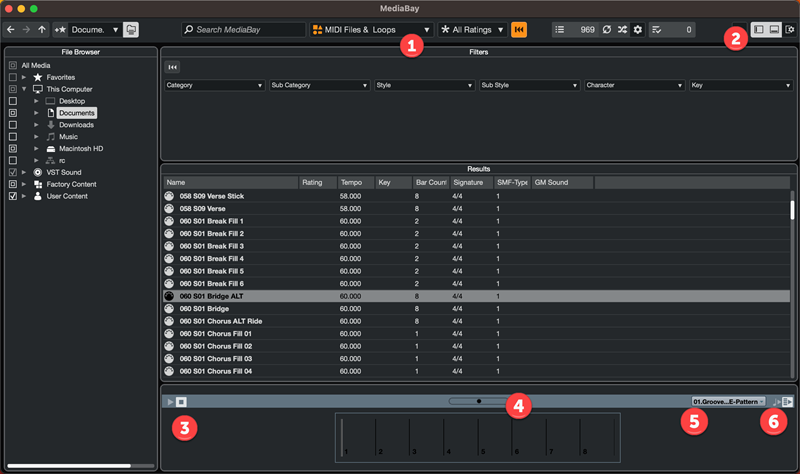Toggle the lower zone panel icon
This screenshot has width=800, height=474.
774,30
